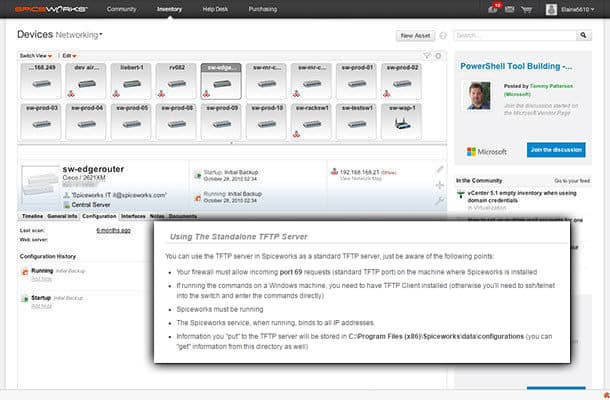Screen dimensions: 610x400
Task: Select the sw-prod-09 device tile
Action: (221, 121)
